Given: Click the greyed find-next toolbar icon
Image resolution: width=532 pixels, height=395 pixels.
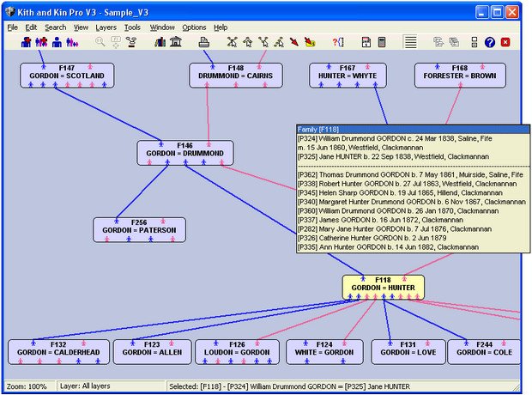Looking at the screenshot, I should pyautogui.click(x=116, y=42).
